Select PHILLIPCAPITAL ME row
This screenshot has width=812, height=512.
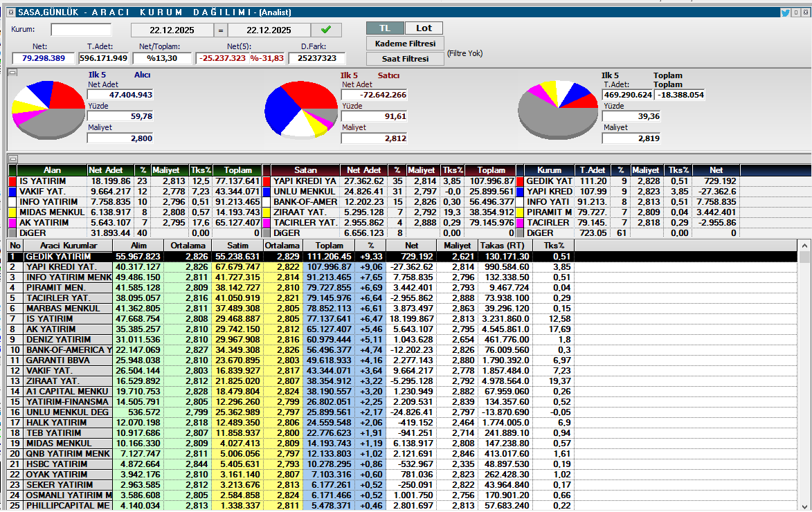pyautogui.click(x=402, y=505)
